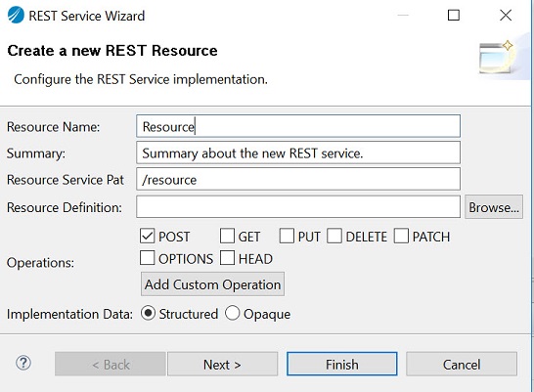Go to the Next wizard page
Viewport: 534px width, 392px height.
pos(222,364)
